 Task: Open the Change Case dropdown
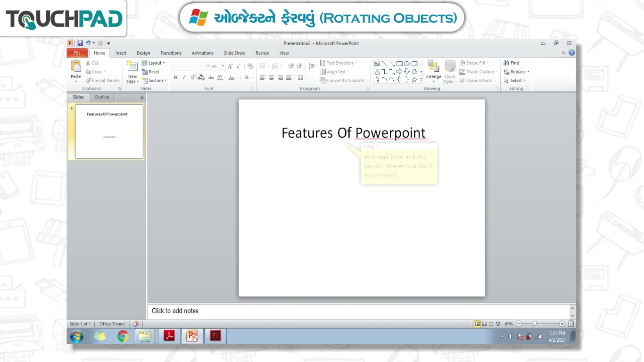click(233, 78)
